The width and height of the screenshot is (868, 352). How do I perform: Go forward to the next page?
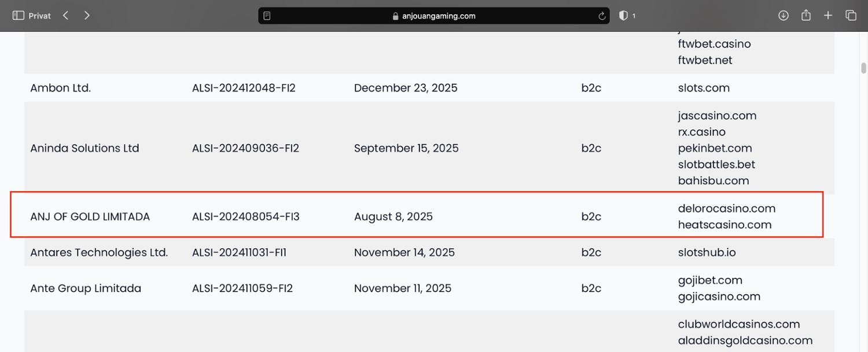[x=87, y=16]
